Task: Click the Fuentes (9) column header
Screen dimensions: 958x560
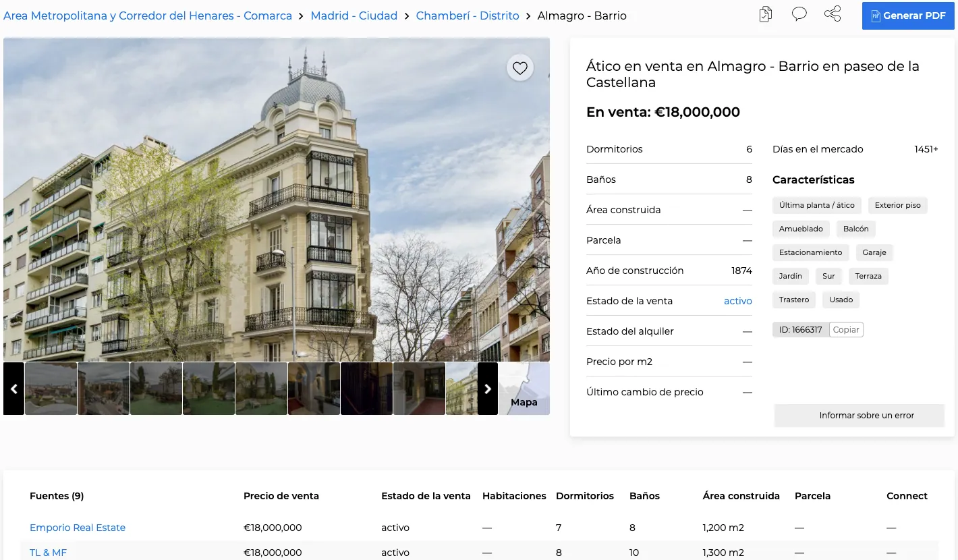Action: click(57, 496)
